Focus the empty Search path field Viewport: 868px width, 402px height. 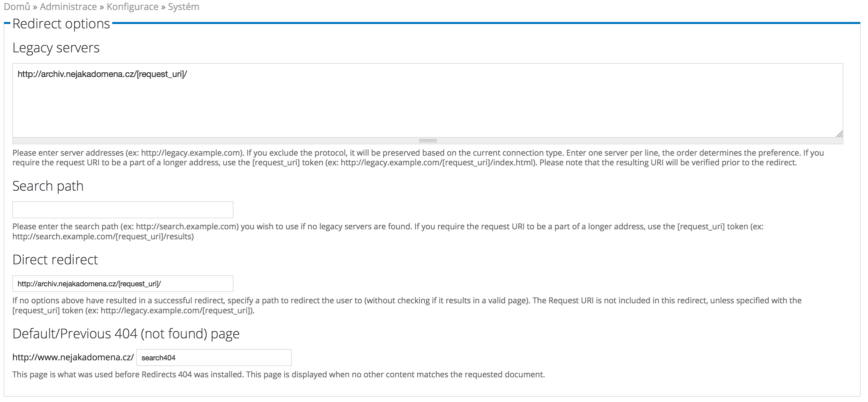point(123,210)
